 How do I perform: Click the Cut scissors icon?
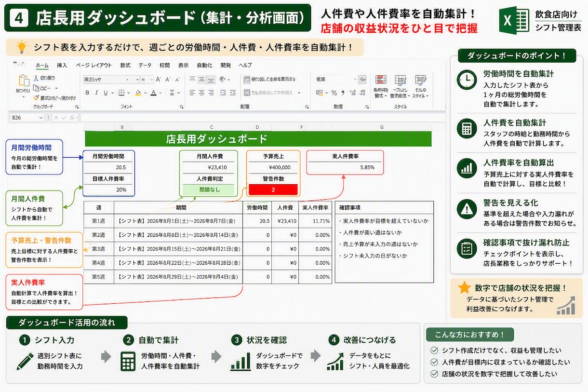[x=36, y=78]
